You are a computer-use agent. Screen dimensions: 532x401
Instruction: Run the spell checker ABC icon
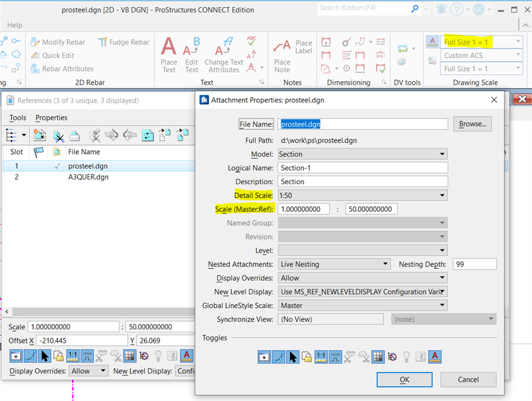click(252, 41)
